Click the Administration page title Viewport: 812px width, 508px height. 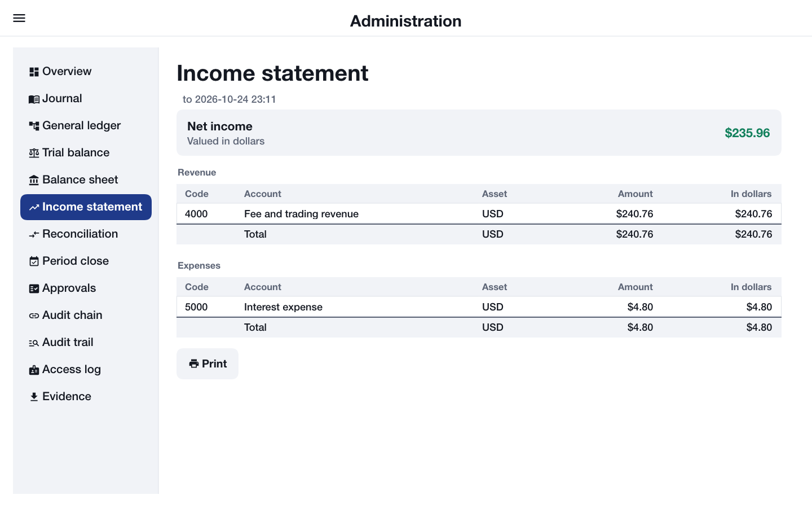click(x=406, y=21)
